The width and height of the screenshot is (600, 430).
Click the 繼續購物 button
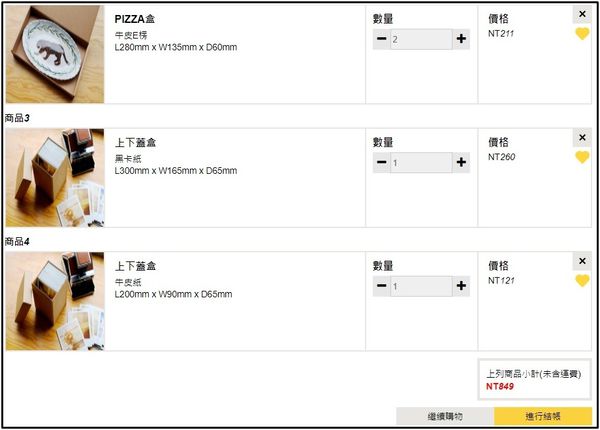(x=445, y=416)
